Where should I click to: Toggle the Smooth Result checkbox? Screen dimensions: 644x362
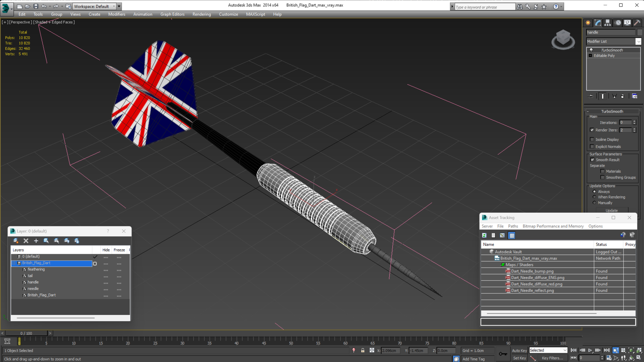click(592, 160)
